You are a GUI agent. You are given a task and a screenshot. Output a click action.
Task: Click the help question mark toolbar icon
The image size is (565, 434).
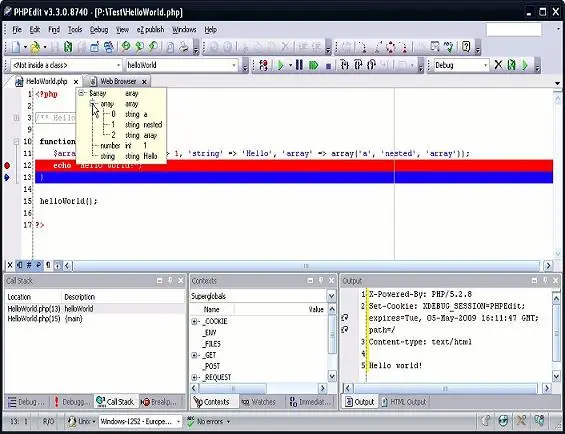point(466,46)
